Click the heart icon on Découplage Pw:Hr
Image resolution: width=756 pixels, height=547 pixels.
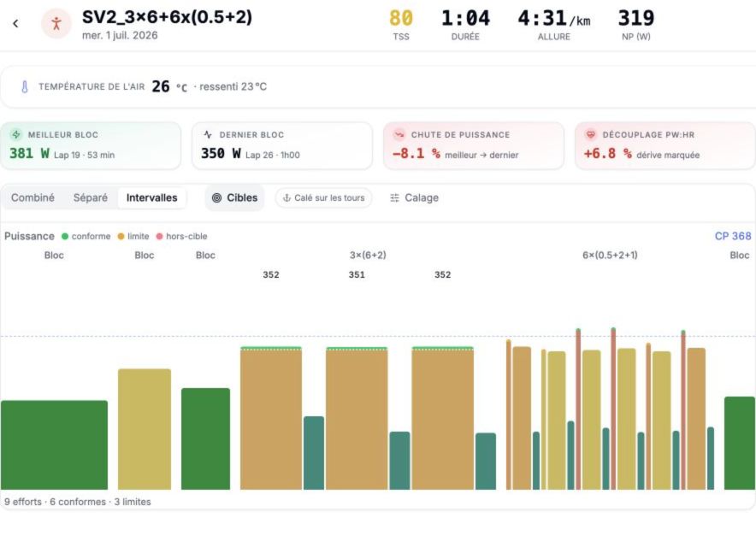591,134
